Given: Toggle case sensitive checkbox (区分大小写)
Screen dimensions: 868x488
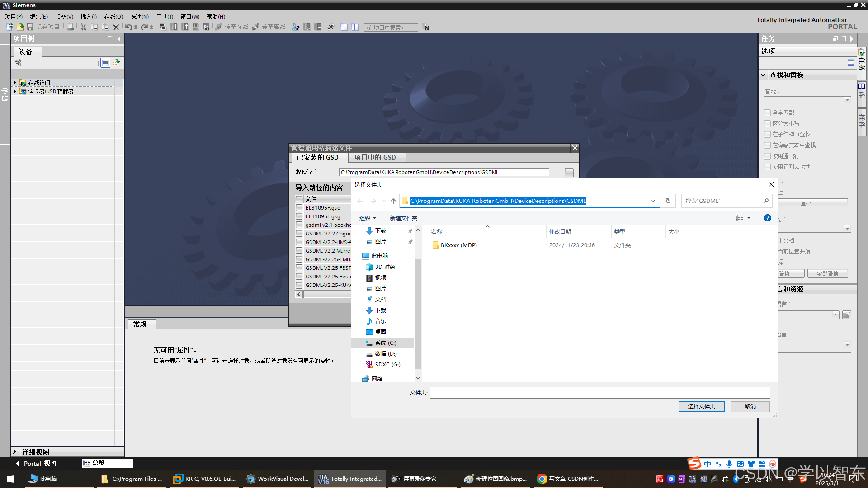Looking at the screenshot, I should point(767,124).
